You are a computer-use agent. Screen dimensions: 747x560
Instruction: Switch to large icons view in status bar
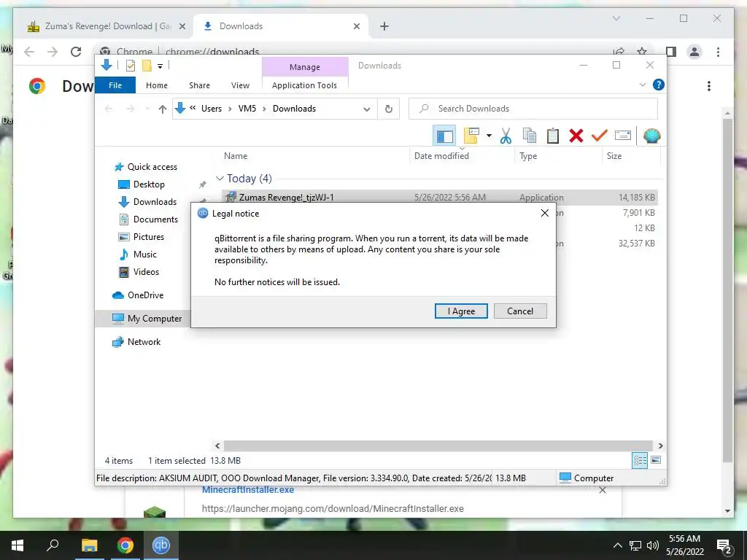coord(656,460)
